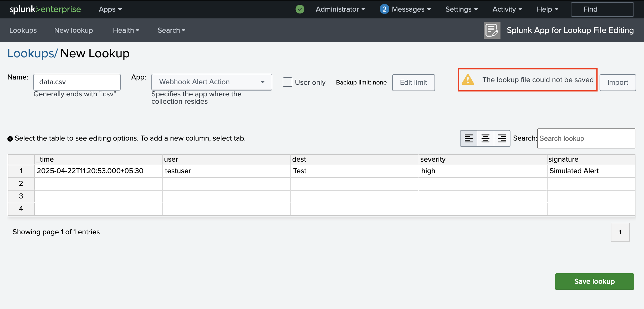
Task: Click the Lookup File Editing app icon
Action: click(492, 30)
